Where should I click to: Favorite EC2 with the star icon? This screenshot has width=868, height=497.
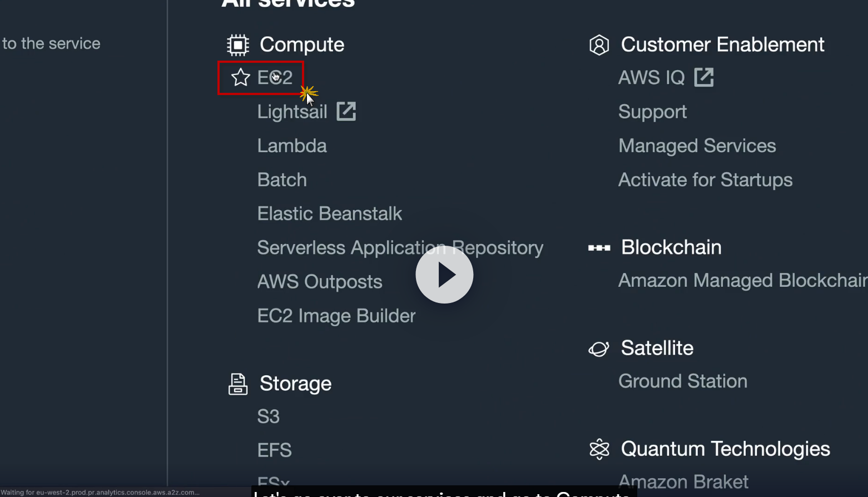click(241, 77)
